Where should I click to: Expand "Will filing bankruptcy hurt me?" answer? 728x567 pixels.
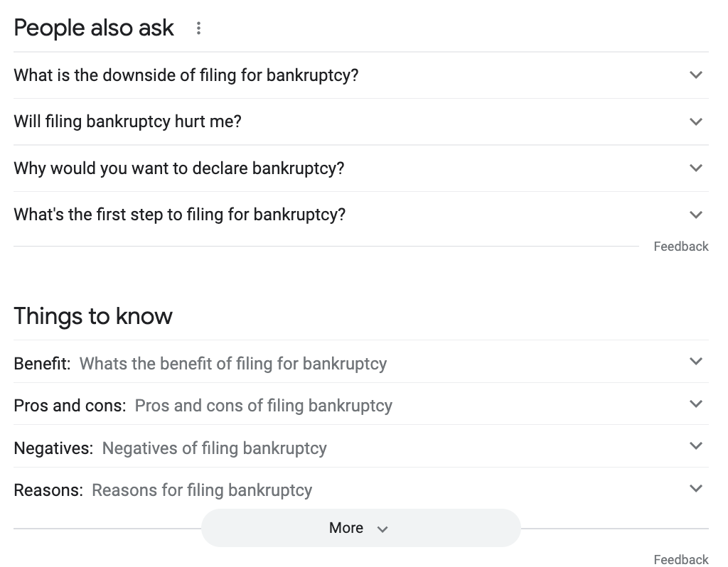click(x=696, y=121)
